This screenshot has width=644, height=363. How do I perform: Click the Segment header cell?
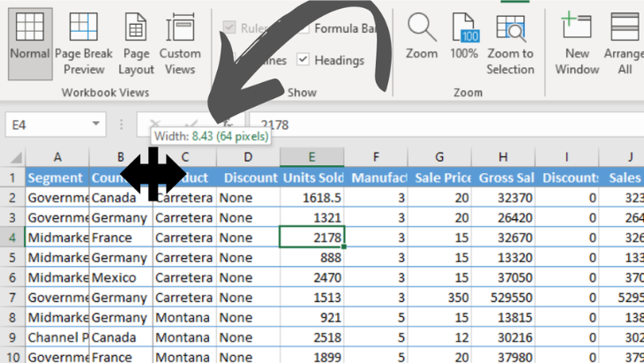(x=57, y=178)
